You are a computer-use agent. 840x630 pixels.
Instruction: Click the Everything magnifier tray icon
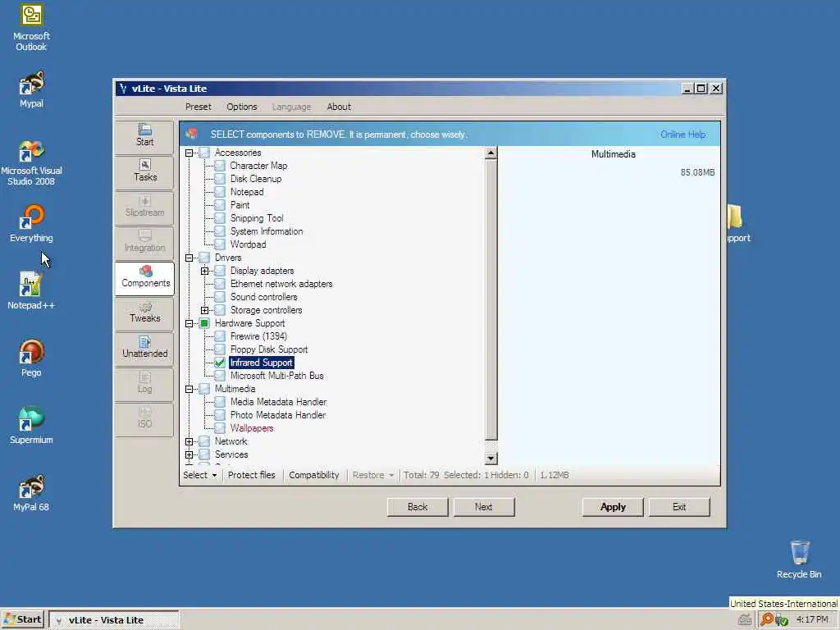click(x=767, y=619)
